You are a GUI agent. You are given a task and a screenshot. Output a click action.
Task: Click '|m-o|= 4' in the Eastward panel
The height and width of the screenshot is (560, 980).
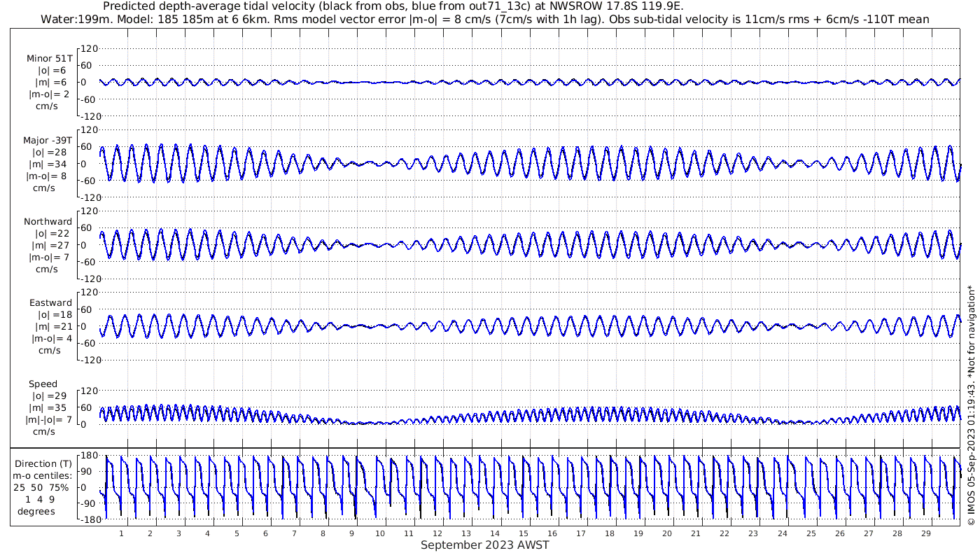(x=49, y=338)
